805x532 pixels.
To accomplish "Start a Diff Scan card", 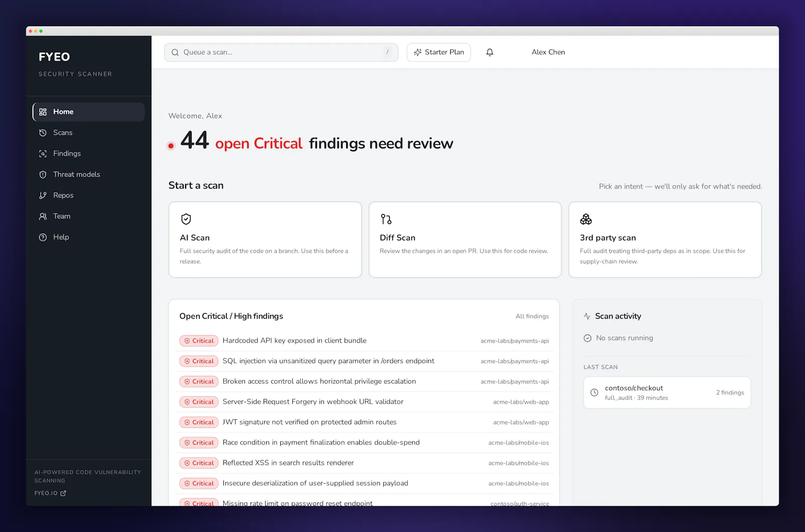I will coord(465,240).
